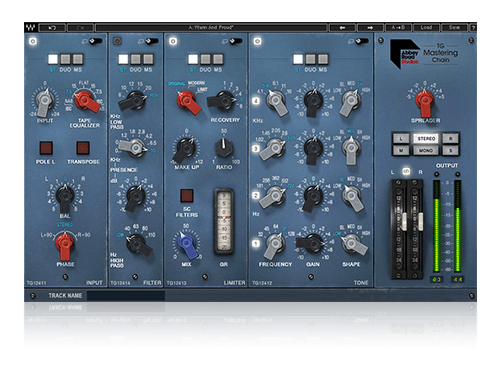
Task: Select MS mode in Tone module
Action: [x=322, y=59]
